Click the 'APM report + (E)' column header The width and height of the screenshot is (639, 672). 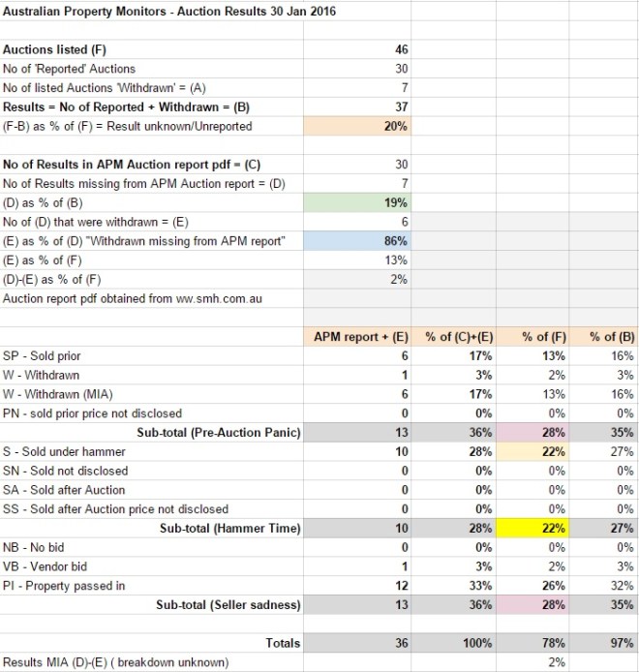[358, 336]
